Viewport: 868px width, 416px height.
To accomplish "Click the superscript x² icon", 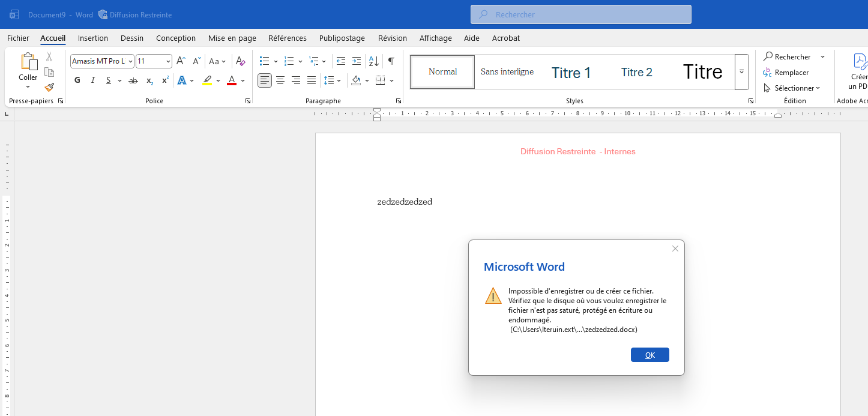I will [x=165, y=80].
